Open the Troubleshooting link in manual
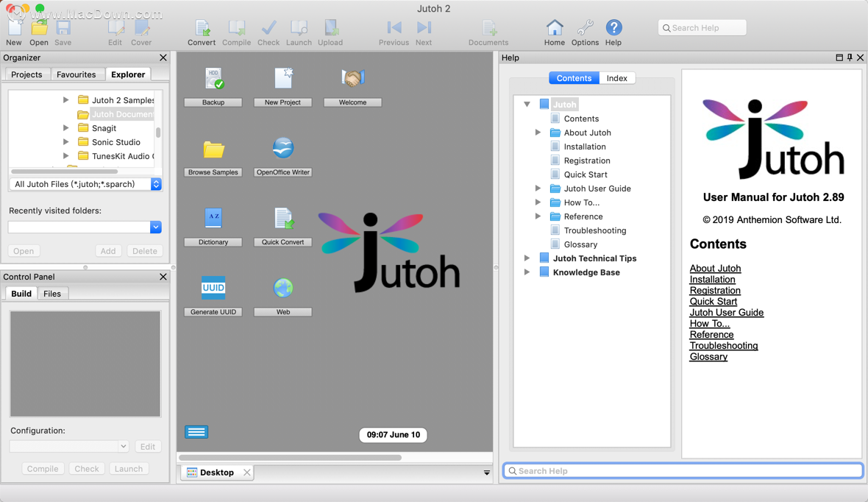Viewport: 868px width, 502px height. pos(724,346)
